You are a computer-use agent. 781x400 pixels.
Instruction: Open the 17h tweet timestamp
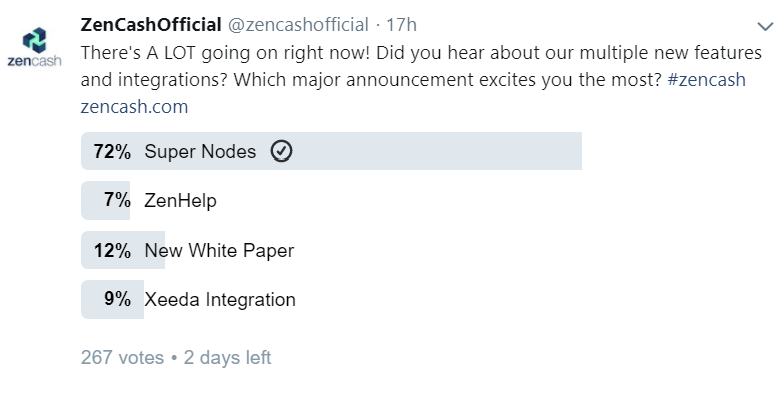pyautogui.click(x=401, y=25)
